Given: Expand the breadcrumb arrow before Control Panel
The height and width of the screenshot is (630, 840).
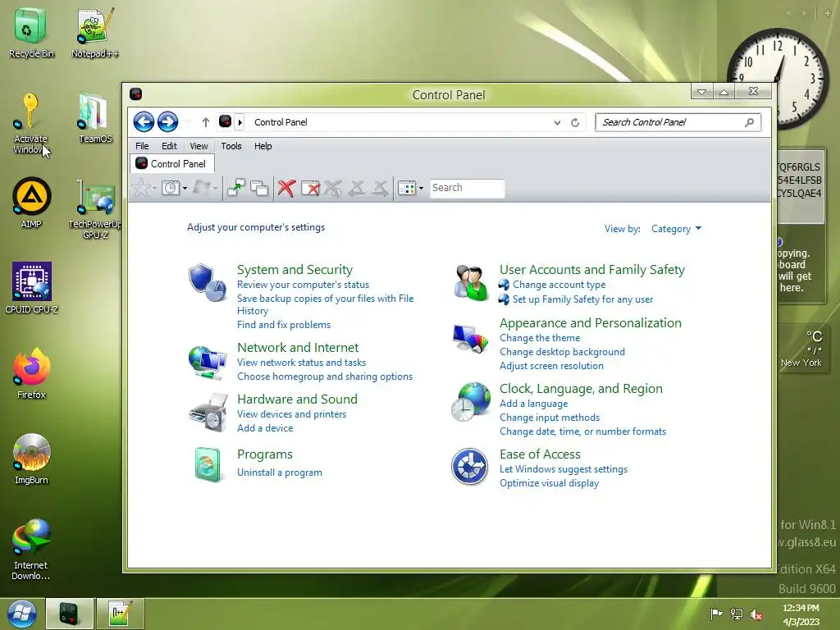Looking at the screenshot, I should tap(240, 123).
